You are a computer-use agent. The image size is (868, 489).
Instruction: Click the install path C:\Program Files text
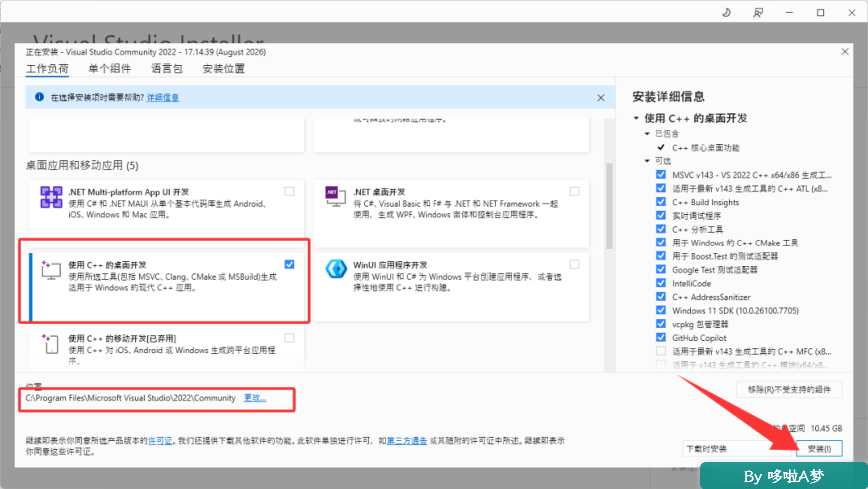pos(131,398)
